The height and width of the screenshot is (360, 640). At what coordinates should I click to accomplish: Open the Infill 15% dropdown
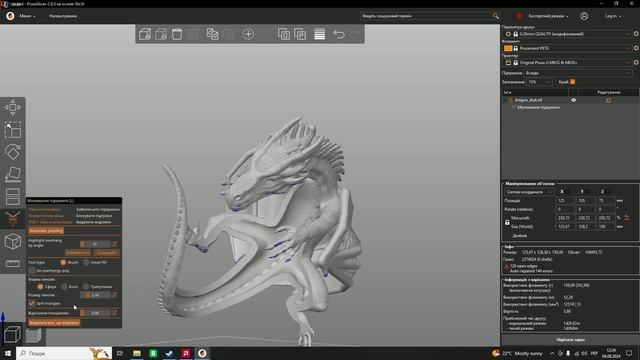[539, 82]
